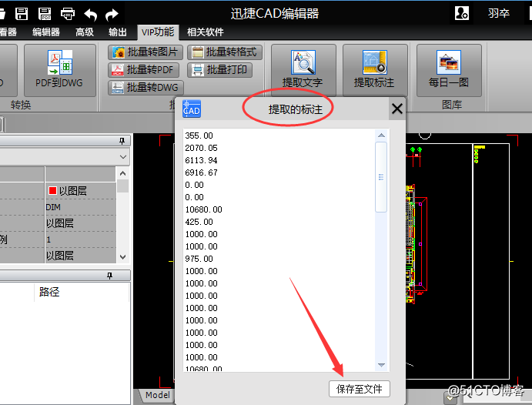Click the Save as PDF icon
532x405 pixels.
[x=45, y=14]
